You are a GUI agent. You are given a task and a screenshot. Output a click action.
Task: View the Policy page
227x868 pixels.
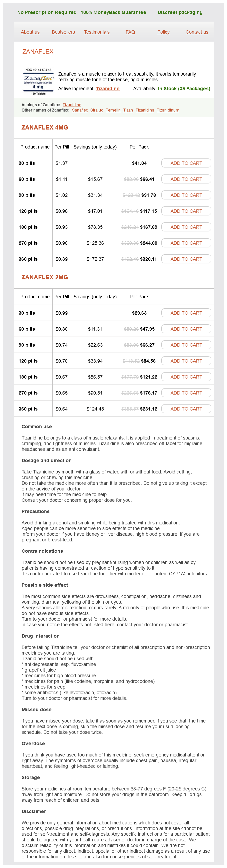click(163, 32)
